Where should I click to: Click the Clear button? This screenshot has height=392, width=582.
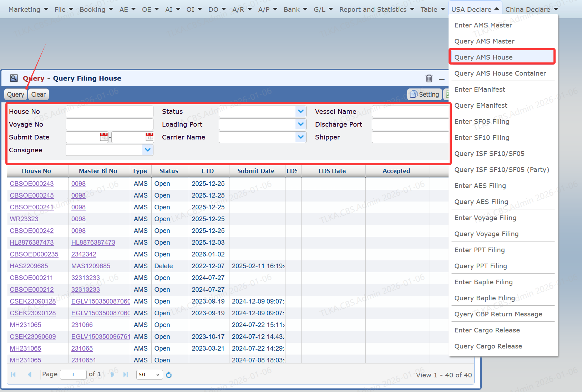pos(38,95)
